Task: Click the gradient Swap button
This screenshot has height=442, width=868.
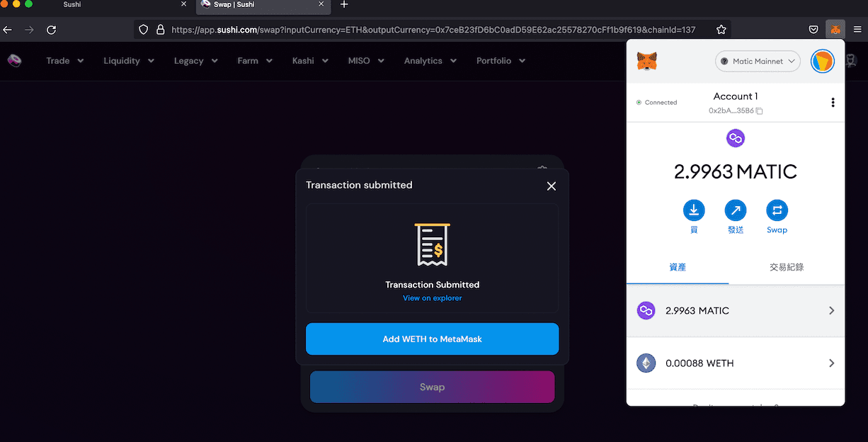Action: click(432, 387)
